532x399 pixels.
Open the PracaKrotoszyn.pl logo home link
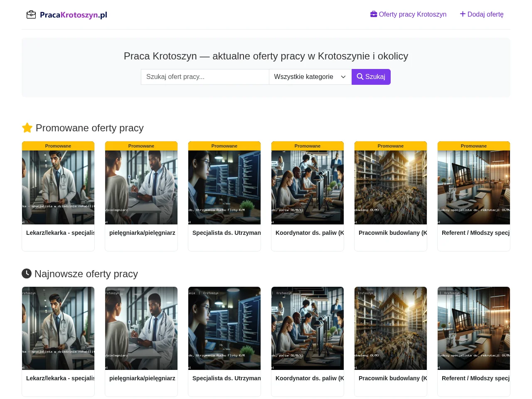coord(66,15)
